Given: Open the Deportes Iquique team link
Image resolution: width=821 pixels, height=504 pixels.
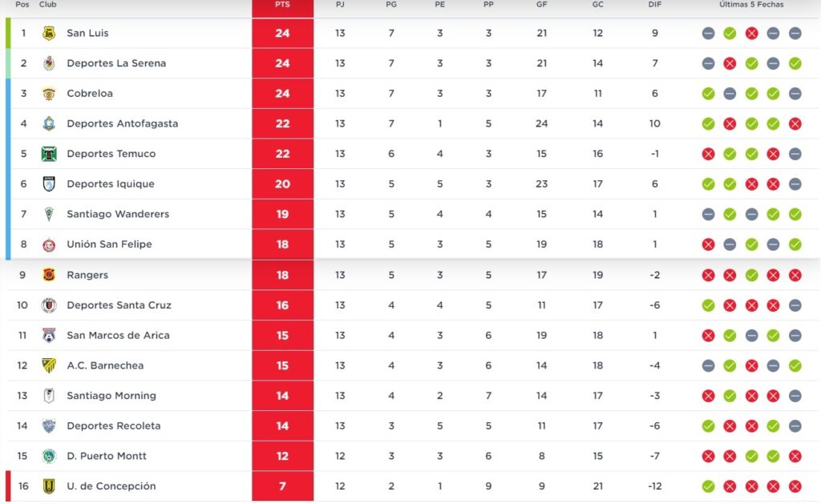Looking at the screenshot, I should (x=111, y=184).
